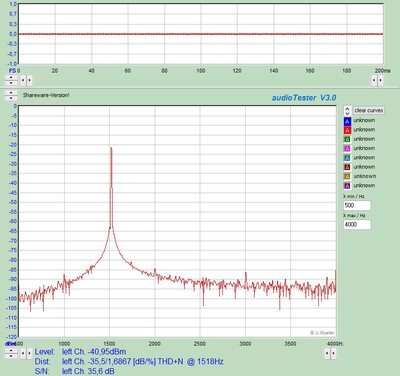This screenshot has height=376, width=400.
Task: Click the X min / Hz field
Action: pos(357,205)
